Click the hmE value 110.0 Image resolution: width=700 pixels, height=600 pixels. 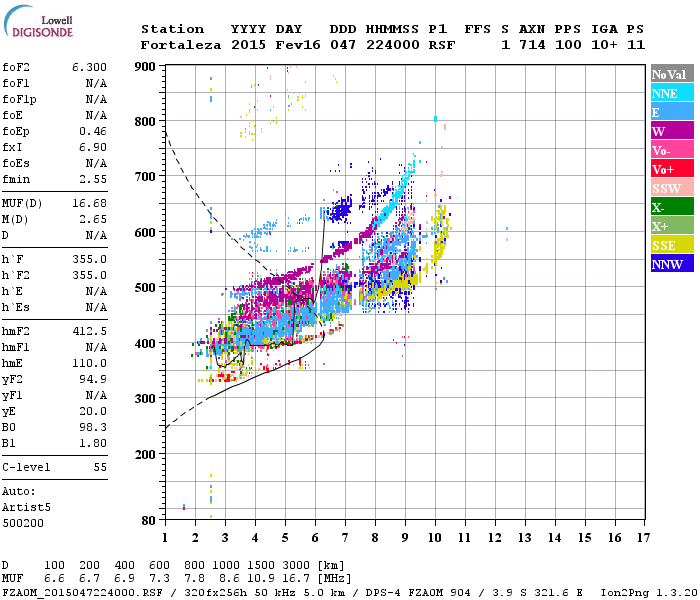(x=89, y=364)
